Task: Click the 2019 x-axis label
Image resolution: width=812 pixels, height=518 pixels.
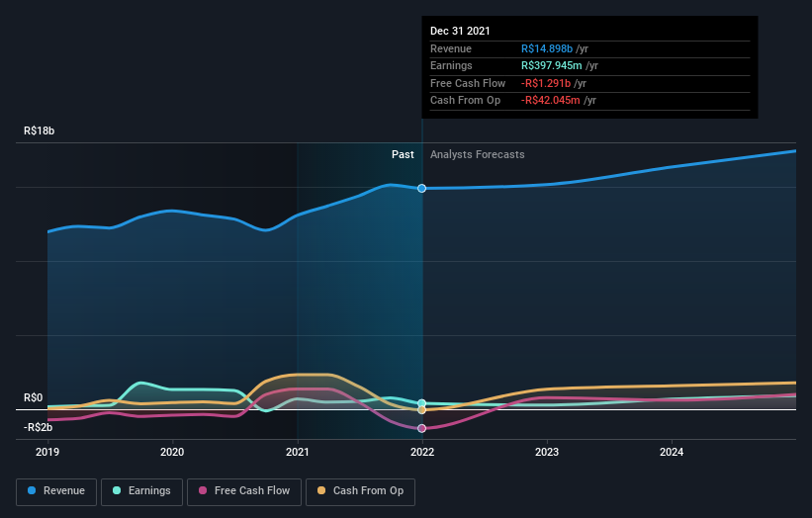Action: (x=47, y=452)
